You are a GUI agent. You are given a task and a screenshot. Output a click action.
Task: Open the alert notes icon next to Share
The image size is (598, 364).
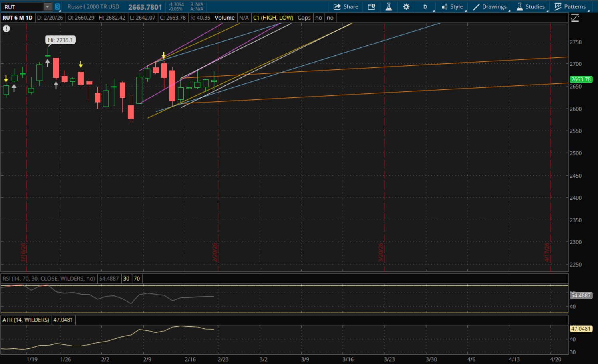click(x=372, y=7)
